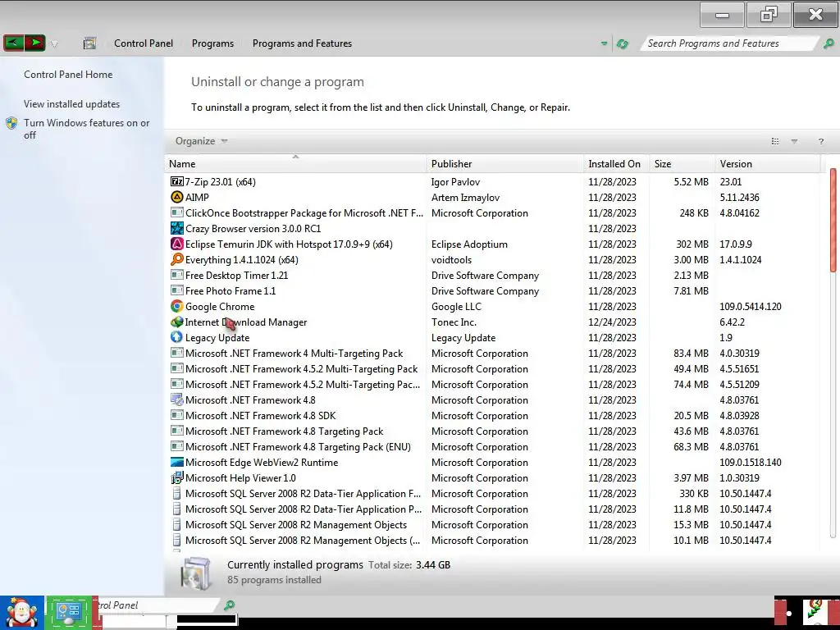Image resolution: width=840 pixels, height=630 pixels.
Task: Click the Legacy Update icon
Action: 177,337
